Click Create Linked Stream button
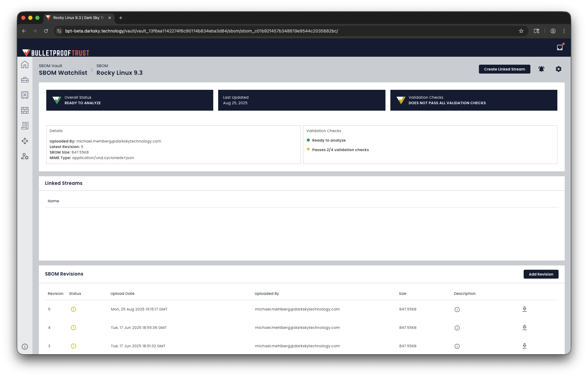The height and width of the screenshot is (377, 588). coord(504,69)
